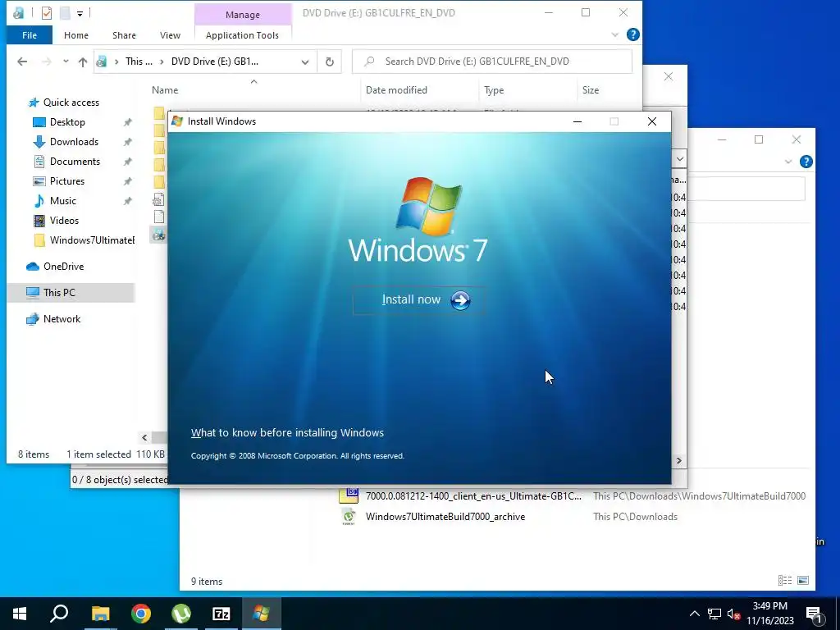Open help icon in rear Explorer window
Viewport: 840px width, 630px height.
click(x=806, y=162)
